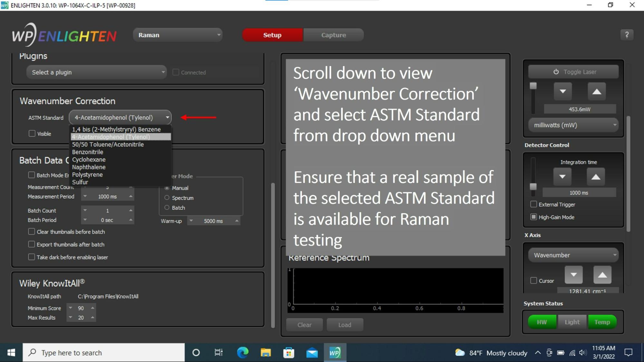Open the Wavenumber X Axis dropdown
This screenshot has width=644, height=362.
click(573, 255)
